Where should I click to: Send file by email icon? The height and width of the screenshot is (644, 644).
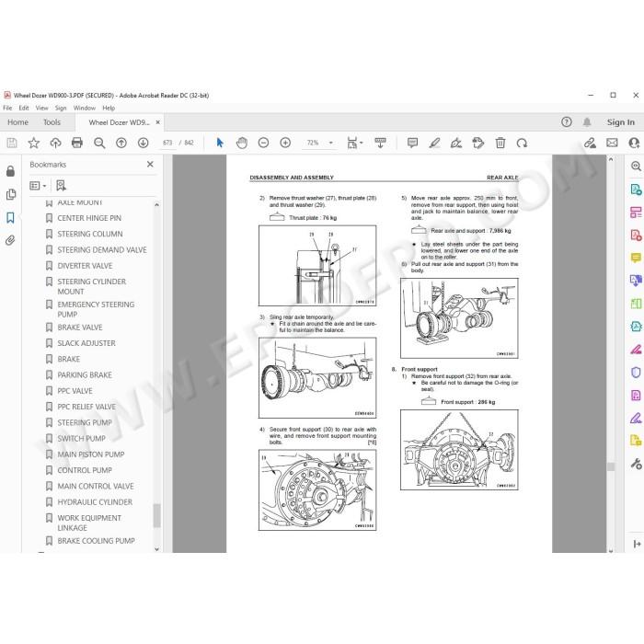612,143
